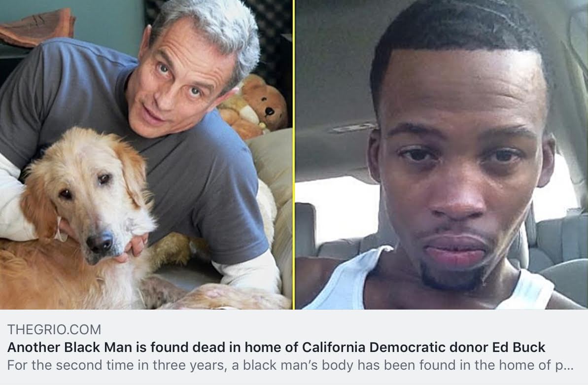Open the right selfie photo in the car
Viewport: 588px width, 386px height.
(442, 155)
